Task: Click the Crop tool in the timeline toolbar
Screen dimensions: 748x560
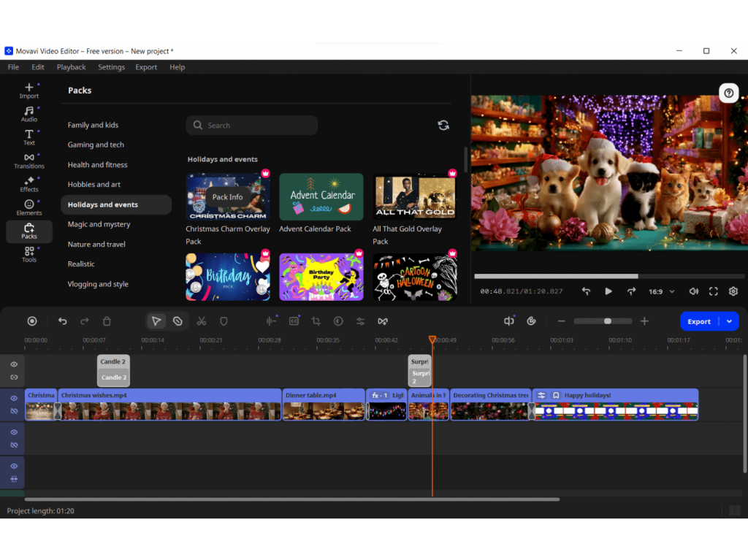Action: [316, 321]
